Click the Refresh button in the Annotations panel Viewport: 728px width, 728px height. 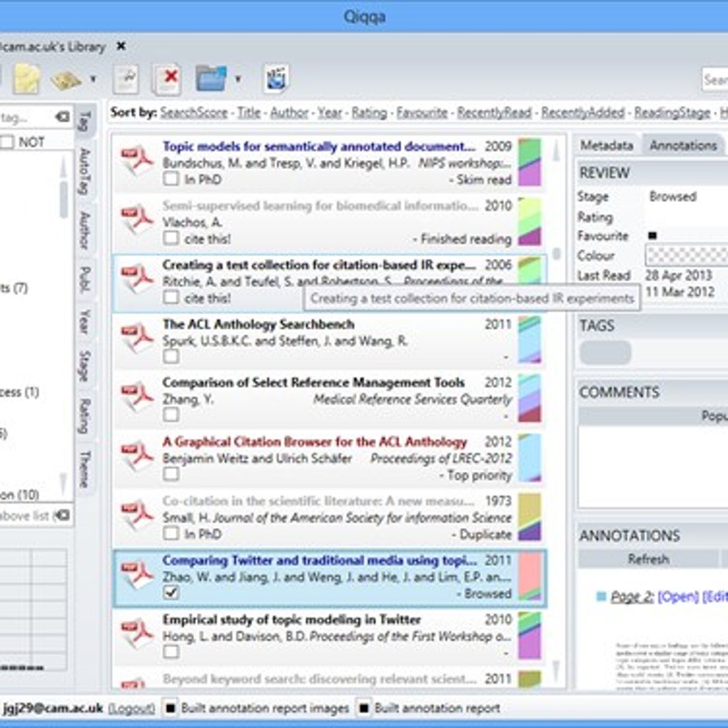(649, 559)
